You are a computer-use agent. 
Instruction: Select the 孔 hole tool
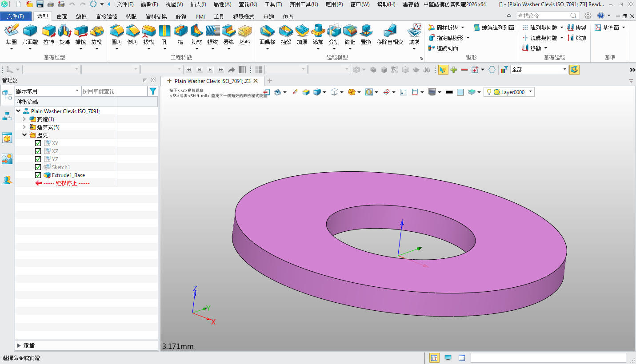coord(164,35)
